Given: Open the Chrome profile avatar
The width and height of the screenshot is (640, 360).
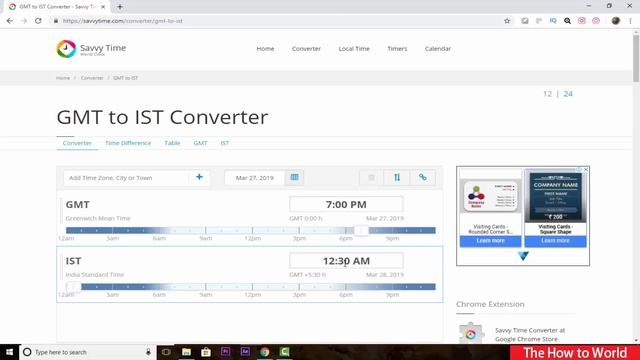Looking at the screenshot, I should [616, 21].
